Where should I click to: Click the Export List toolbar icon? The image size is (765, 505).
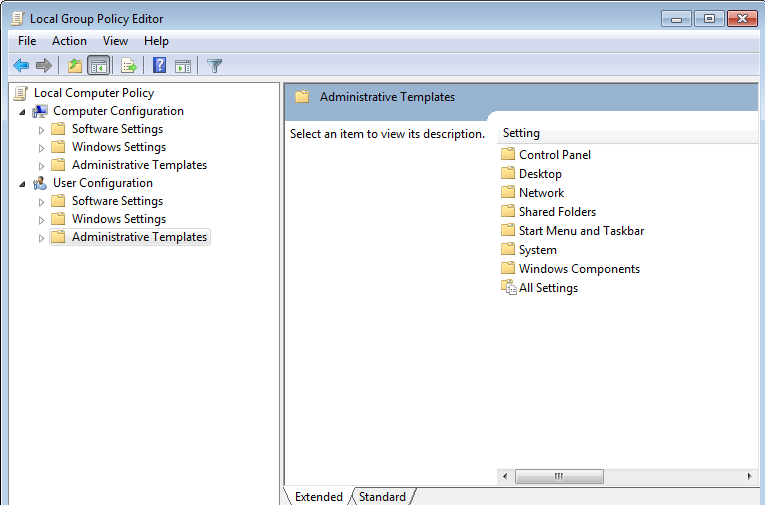click(x=129, y=65)
